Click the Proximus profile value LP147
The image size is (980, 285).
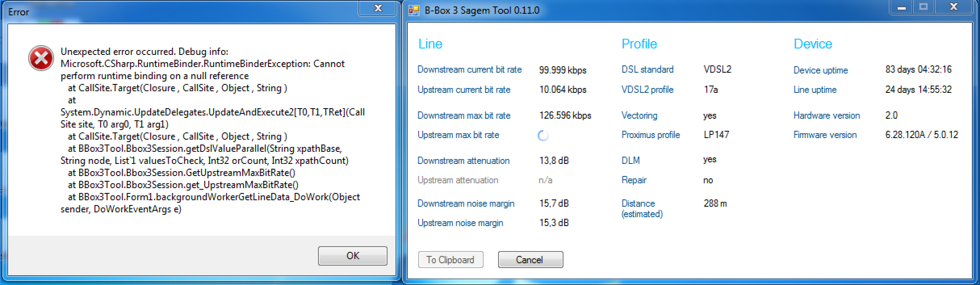(716, 135)
